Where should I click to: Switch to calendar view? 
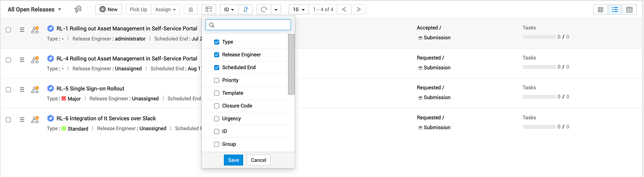[x=629, y=10]
